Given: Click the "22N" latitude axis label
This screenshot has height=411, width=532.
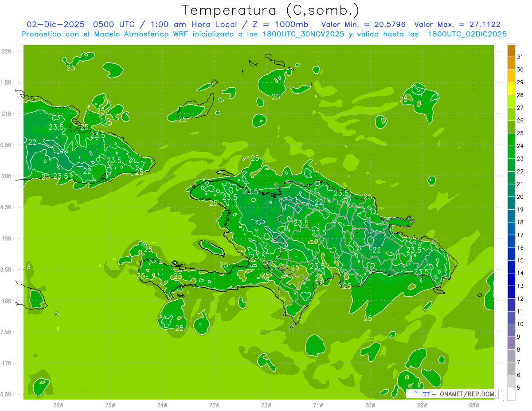Looking at the screenshot, I should 8,51.
